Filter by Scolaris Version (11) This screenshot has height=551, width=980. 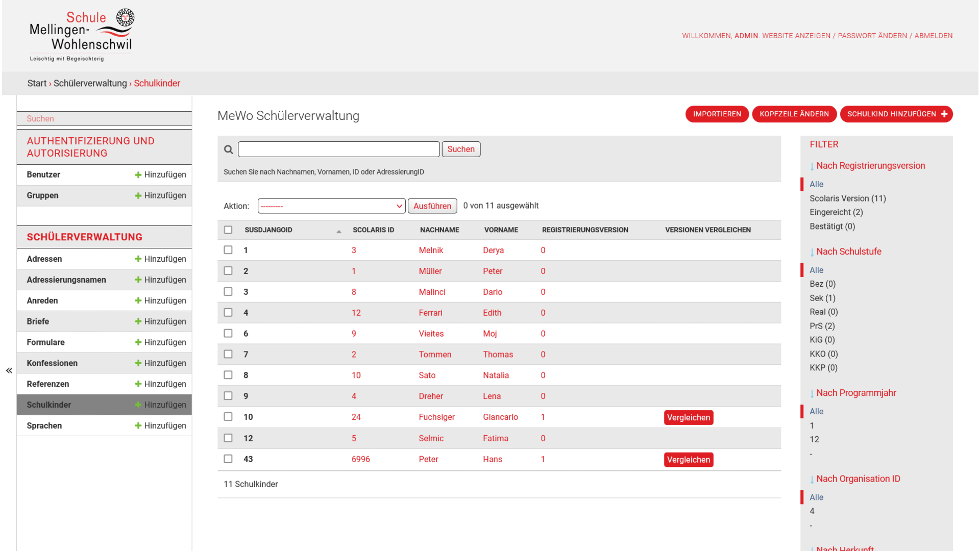[x=848, y=198]
